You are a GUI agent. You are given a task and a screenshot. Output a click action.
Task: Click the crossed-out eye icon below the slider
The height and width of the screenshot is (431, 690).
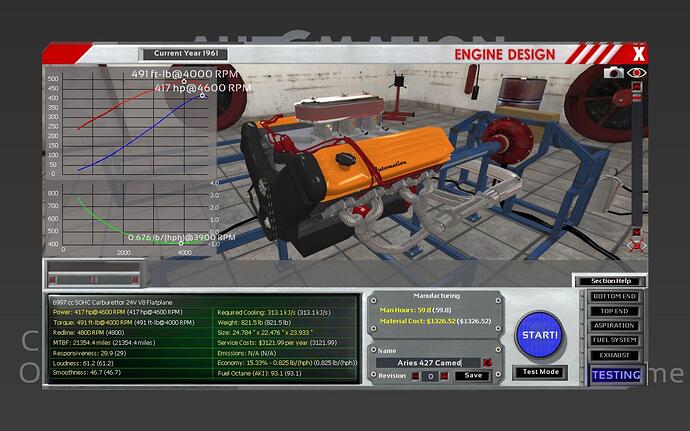[x=637, y=245]
